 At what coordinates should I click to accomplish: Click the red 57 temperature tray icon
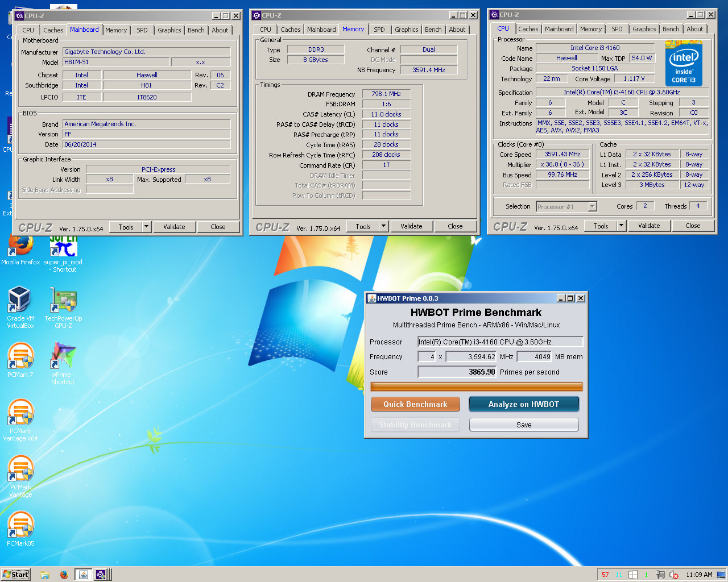pos(605,575)
